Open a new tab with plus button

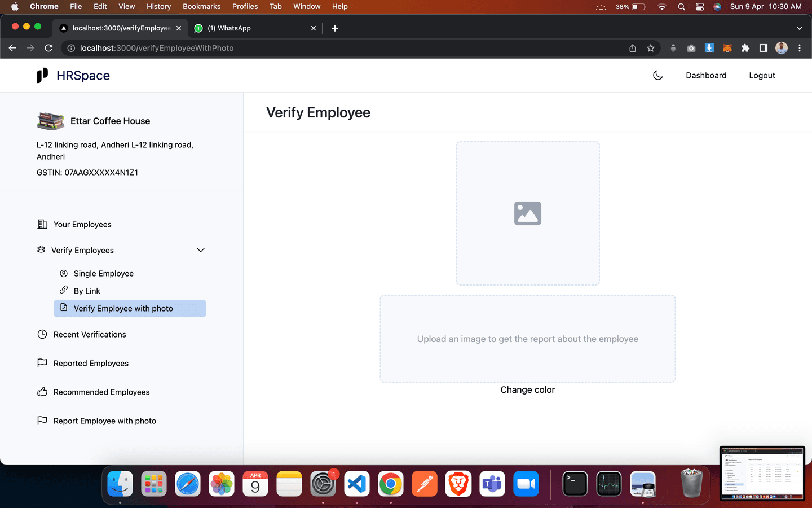click(335, 28)
